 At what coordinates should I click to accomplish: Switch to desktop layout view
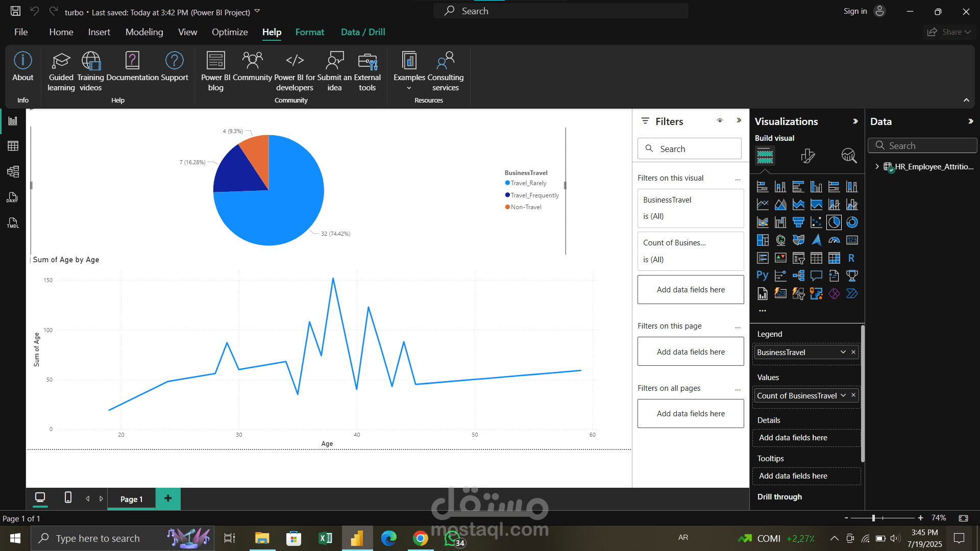tap(40, 497)
